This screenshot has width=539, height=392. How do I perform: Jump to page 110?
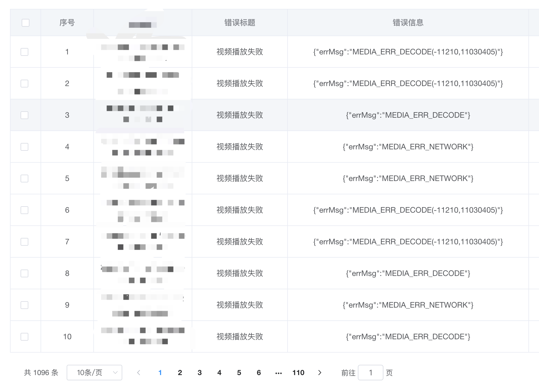click(x=298, y=373)
